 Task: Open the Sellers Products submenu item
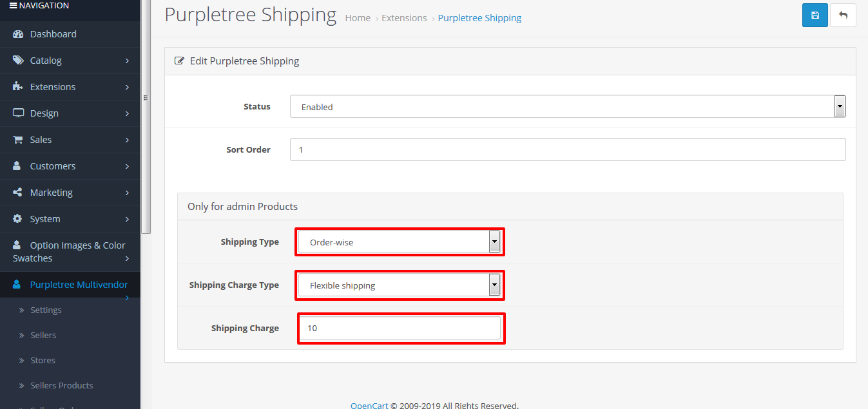tap(62, 386)
